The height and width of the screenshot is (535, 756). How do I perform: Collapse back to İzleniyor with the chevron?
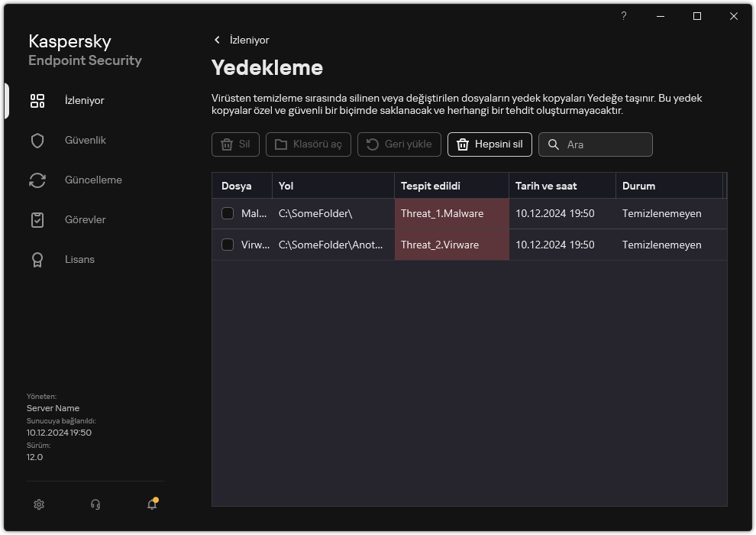(x=217, y=40)
